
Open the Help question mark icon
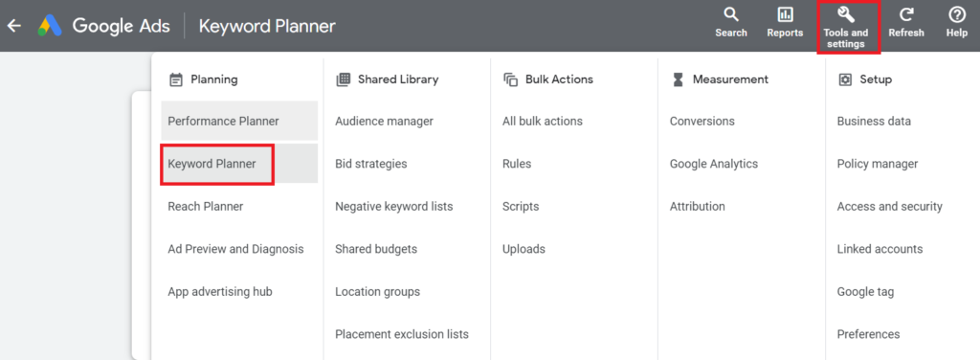[957, 15]
